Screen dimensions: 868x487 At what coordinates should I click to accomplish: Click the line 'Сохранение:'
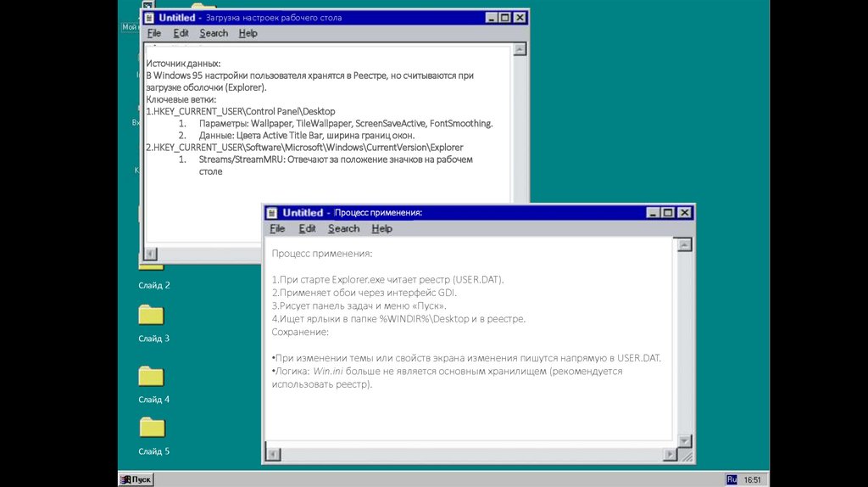[300, 333]
